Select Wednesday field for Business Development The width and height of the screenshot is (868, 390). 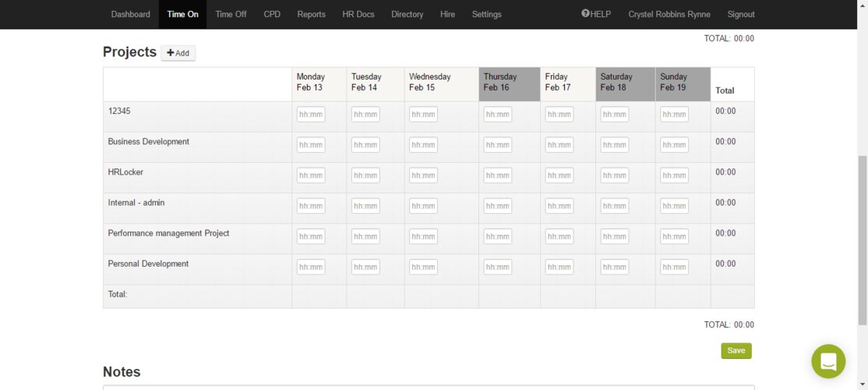423,145
